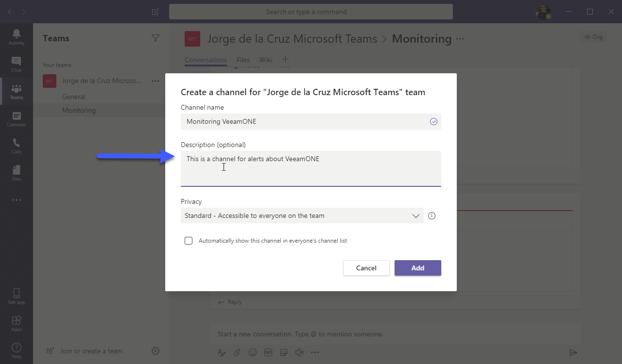Open the Calls section
Viewport: 622px width, 364px height.
(17, 146)
